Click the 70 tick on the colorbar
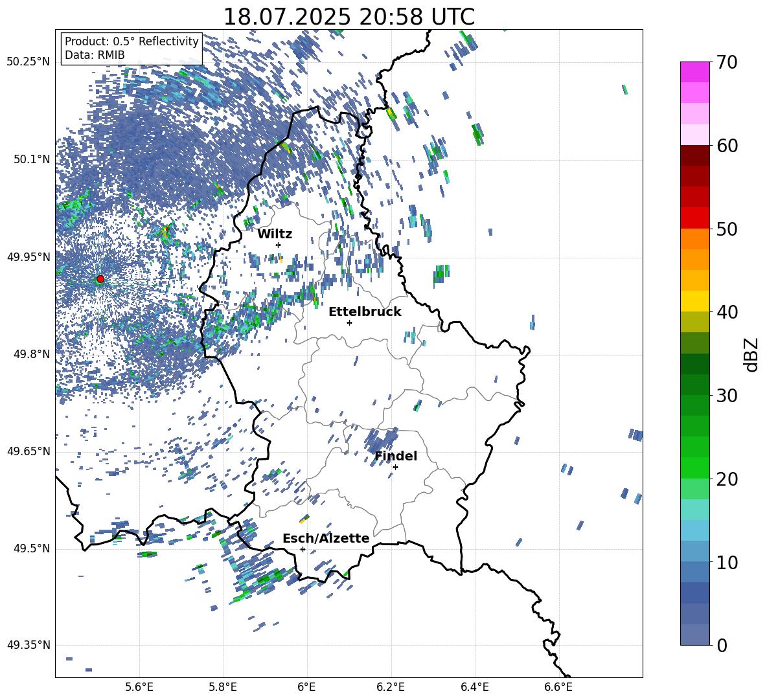Image resolution: width=767 pixels, height=700 pixels. tap(727, 63)
